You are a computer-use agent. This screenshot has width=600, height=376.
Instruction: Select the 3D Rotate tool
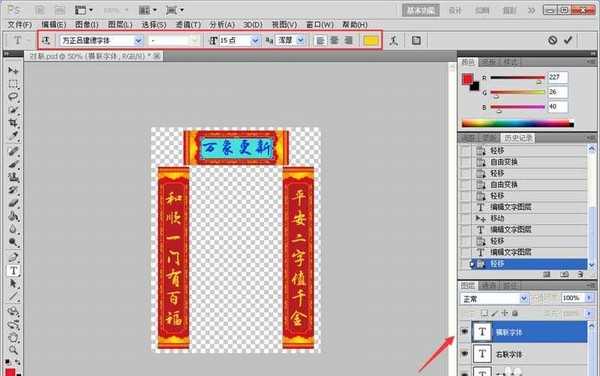coord(13,312)
